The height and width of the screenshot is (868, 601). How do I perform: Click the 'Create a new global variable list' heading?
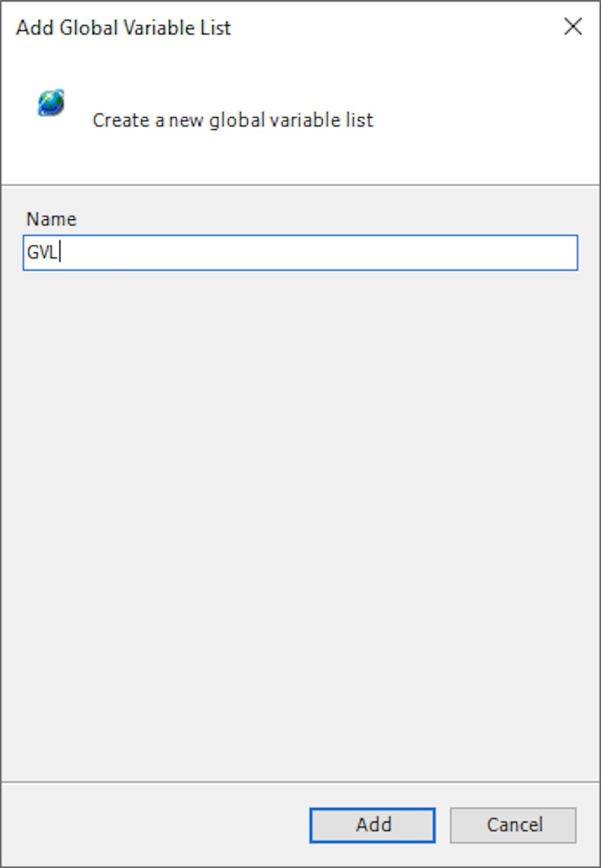click(233, 120)
